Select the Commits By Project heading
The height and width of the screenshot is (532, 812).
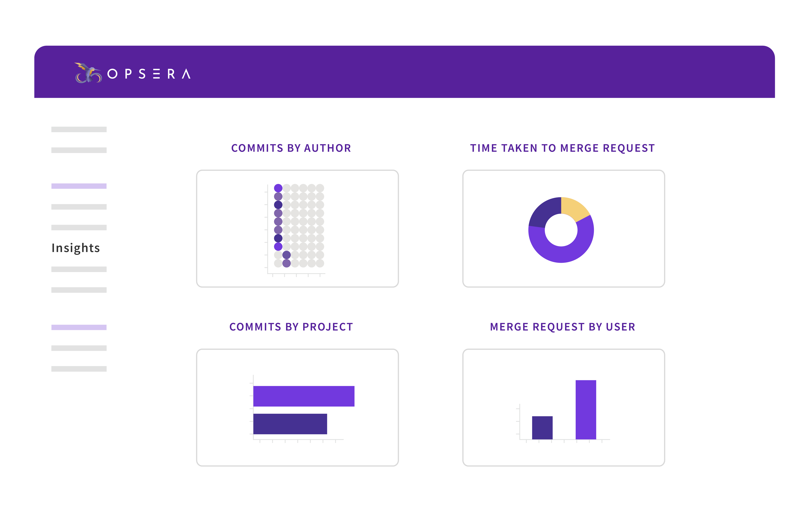291,327
